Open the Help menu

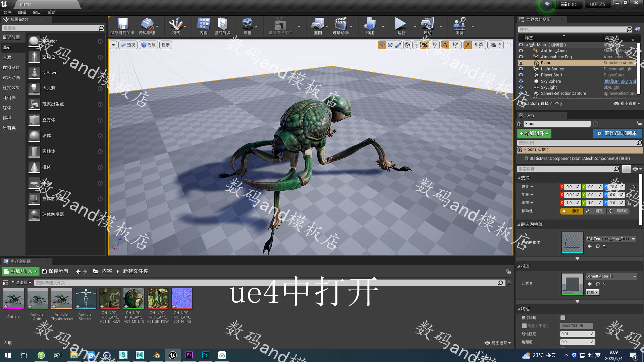[52, 12]
